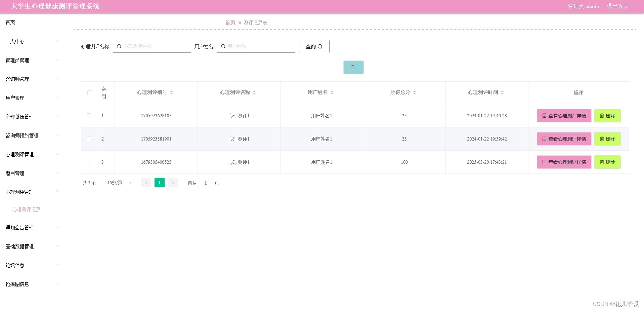Click the search icon in 用户姓名 field
Screen dimensions: 644x310
223,46
